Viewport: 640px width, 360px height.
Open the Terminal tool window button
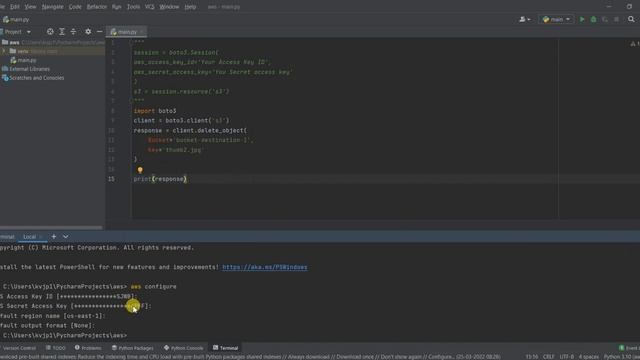point(225,348)
